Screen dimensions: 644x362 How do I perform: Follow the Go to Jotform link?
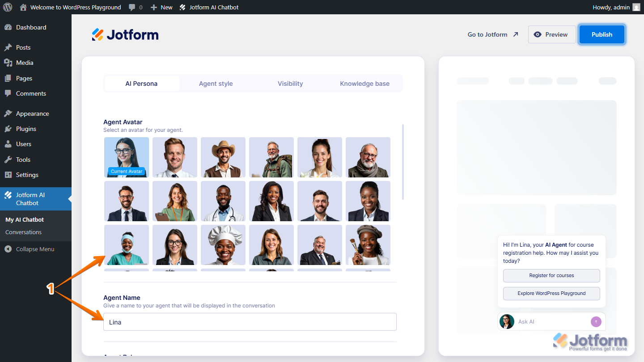(493, 34)
